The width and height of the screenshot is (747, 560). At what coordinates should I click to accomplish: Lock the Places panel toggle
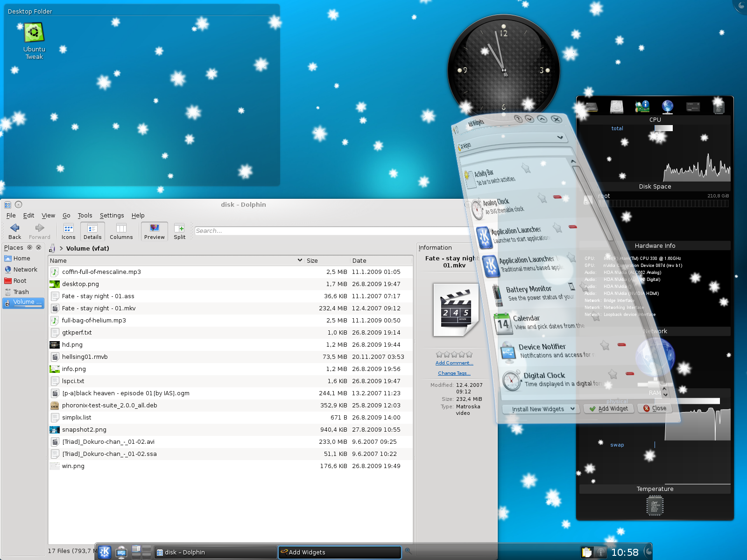pyautogui.click(x=30, y=247)
